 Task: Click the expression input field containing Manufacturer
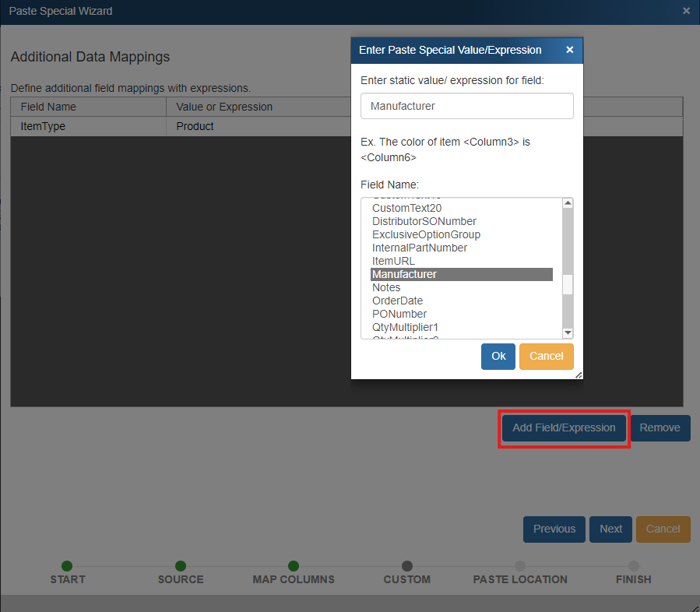(466, 106)
